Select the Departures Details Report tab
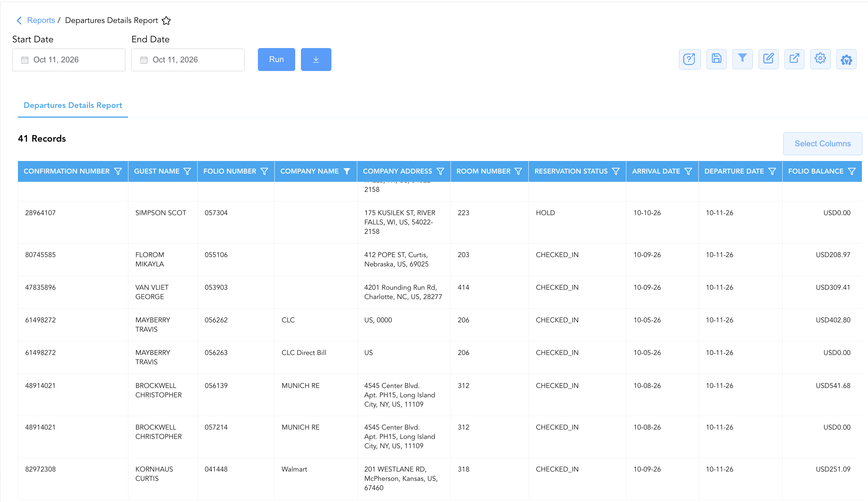 (x=73, y=105)
